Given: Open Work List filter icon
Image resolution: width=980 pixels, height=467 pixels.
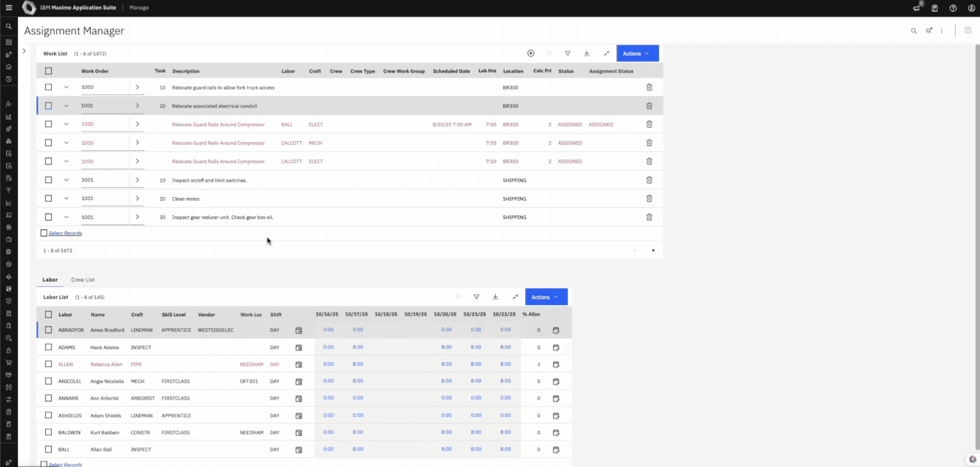Looking at the screenshot, I should [568, 53].
